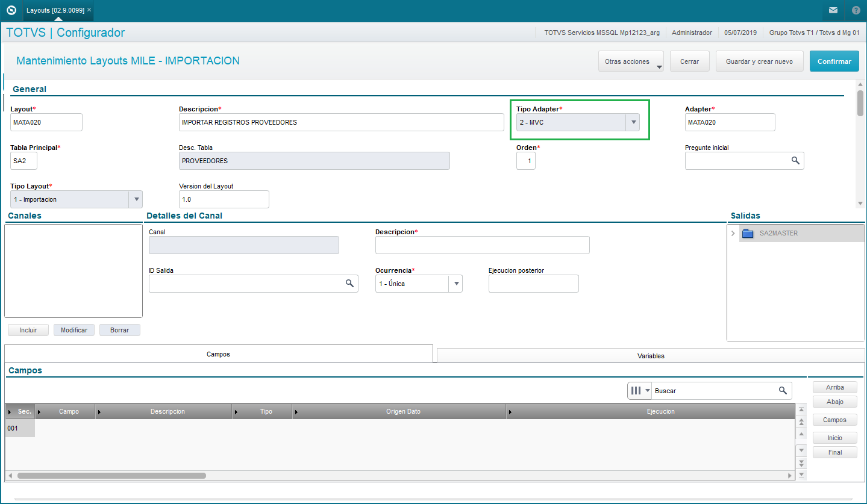Open the help question mark icon

856,10
